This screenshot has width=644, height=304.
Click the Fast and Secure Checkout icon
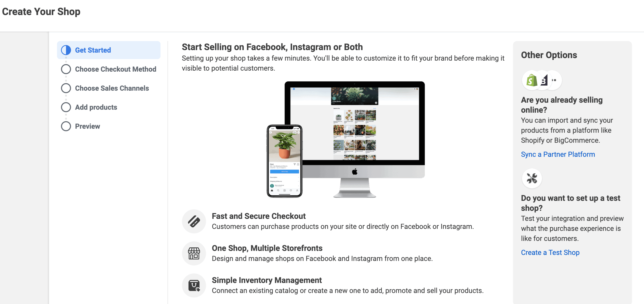pos(194,221)
